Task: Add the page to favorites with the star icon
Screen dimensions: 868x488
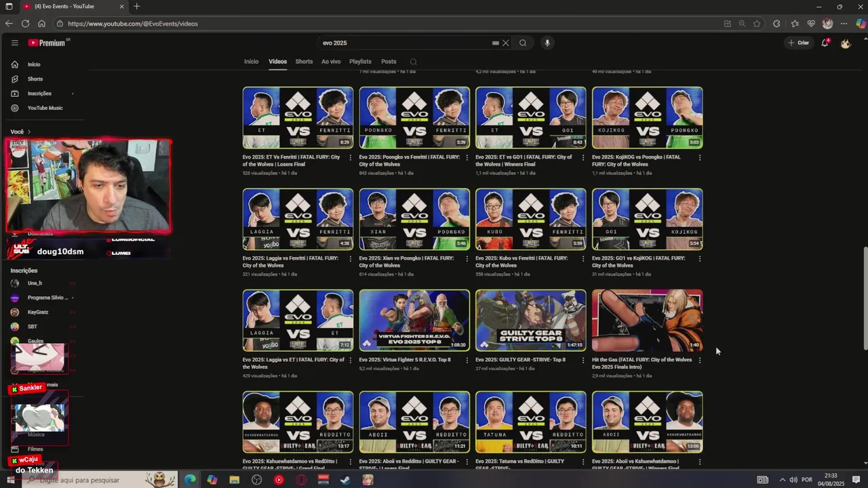Action: [757, 24]
